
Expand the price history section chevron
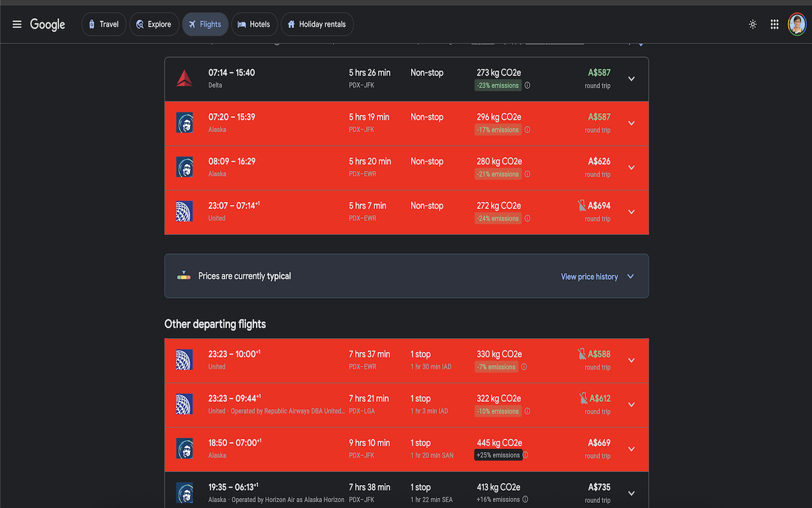click(x=631, y=276)
